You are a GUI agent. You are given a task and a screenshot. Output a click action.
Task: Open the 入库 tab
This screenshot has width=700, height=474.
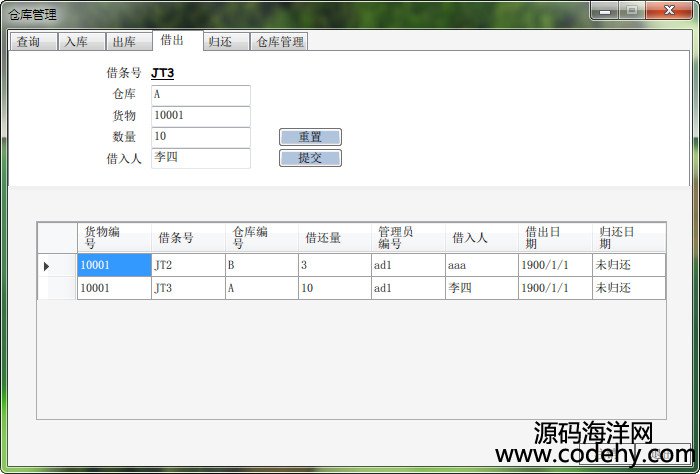(x=82, y=42)
